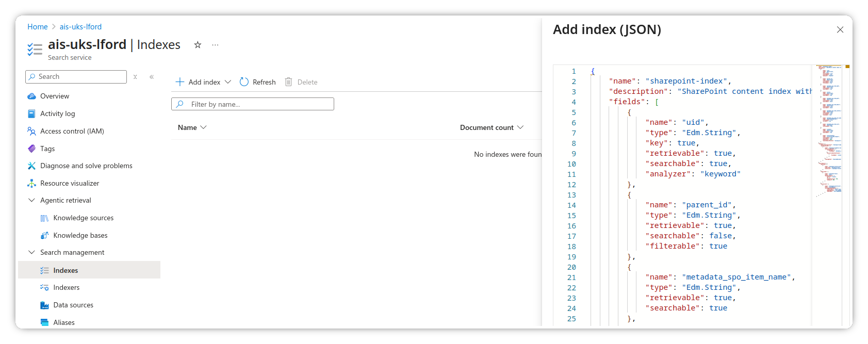This screenshot has height=344, width=868.
Task: Open Diagnose and solve problems text
Action: click(86, 166)
